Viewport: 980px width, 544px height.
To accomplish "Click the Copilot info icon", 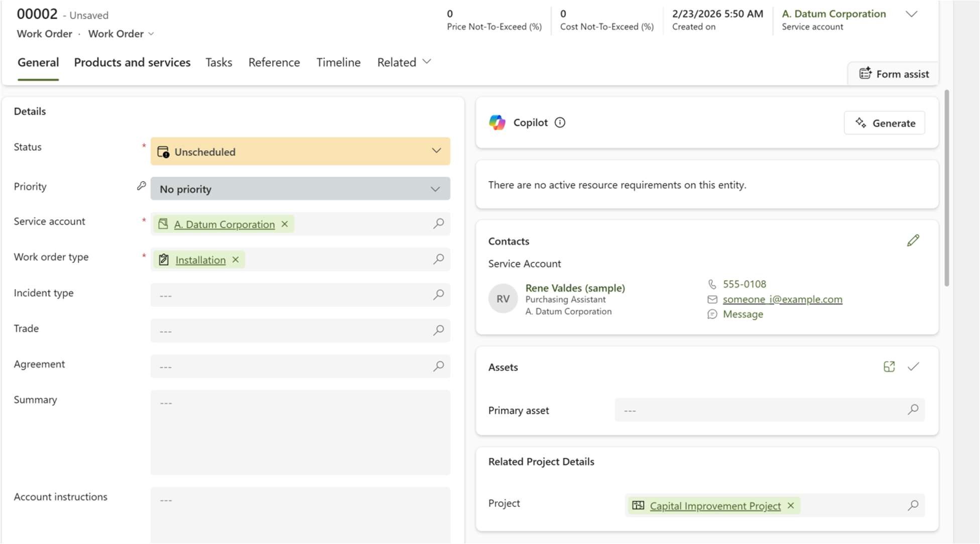I will 560,122.
